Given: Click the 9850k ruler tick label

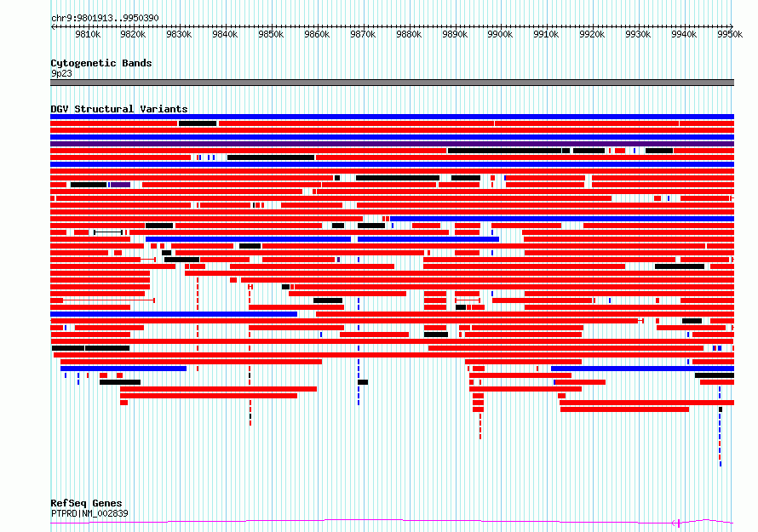Looking at the screenshot, I should 271,34.
